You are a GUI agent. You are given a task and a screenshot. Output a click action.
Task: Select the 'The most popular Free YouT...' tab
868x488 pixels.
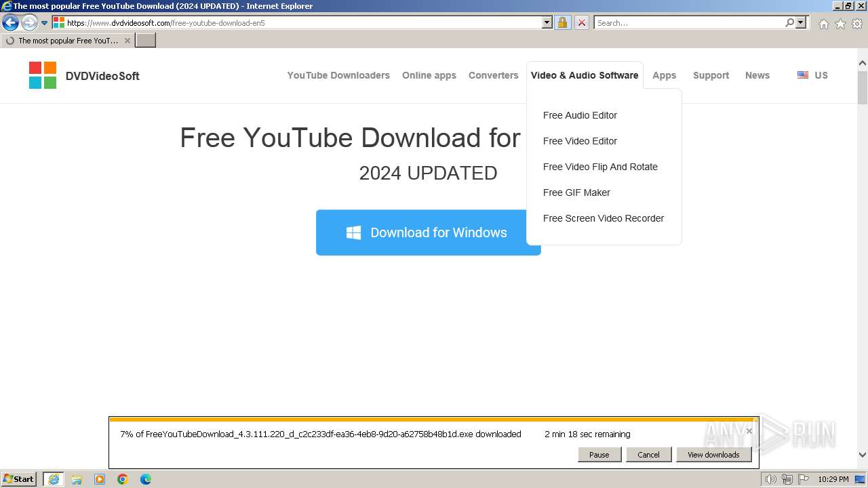pyautogui.click(x=68, y=41)
